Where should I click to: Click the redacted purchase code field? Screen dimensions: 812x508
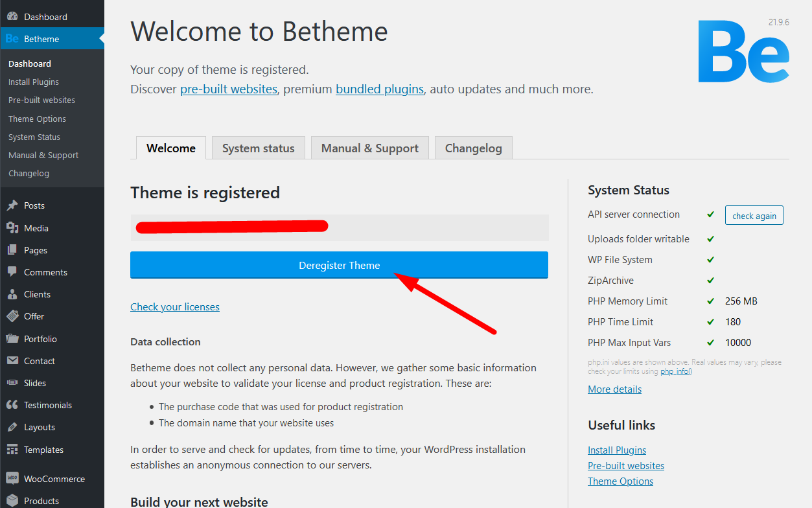[339, 227]
